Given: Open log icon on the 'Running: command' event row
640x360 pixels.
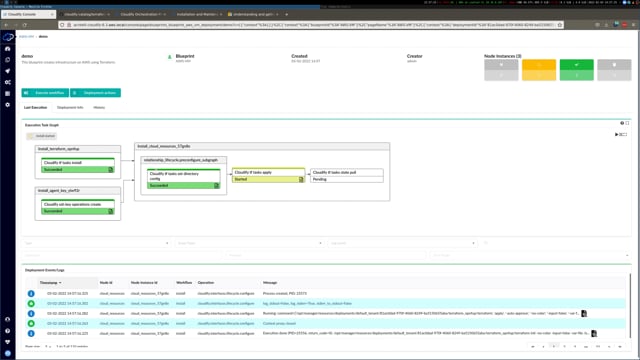Looking at the screenshot, I should (x=584, y=313).
